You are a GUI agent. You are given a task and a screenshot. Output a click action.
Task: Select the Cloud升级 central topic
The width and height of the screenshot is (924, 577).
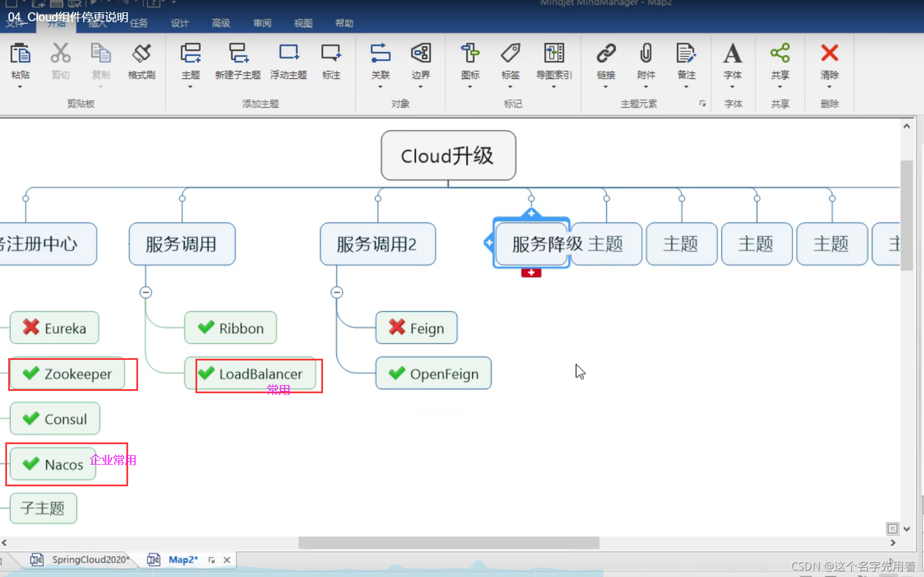(x=448, y=156)
